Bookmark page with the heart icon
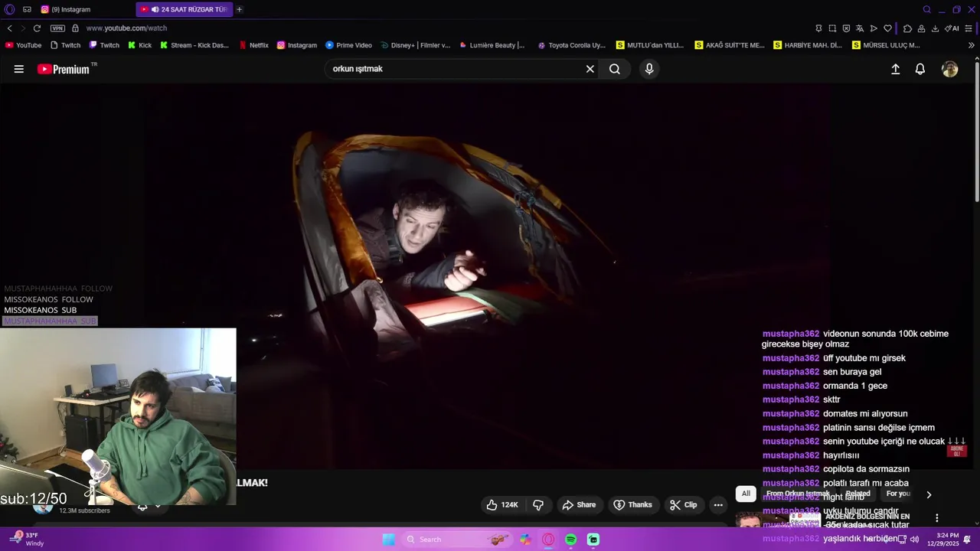Viewport: 980px width, 551px height. pyautogui.click(x=887, y=28)
